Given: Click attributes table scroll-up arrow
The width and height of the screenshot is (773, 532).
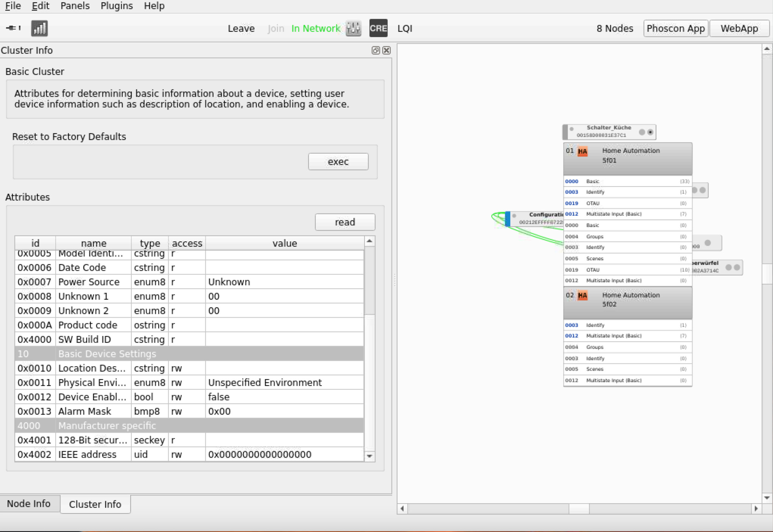Looking at the screenshot, I should 369,241.
